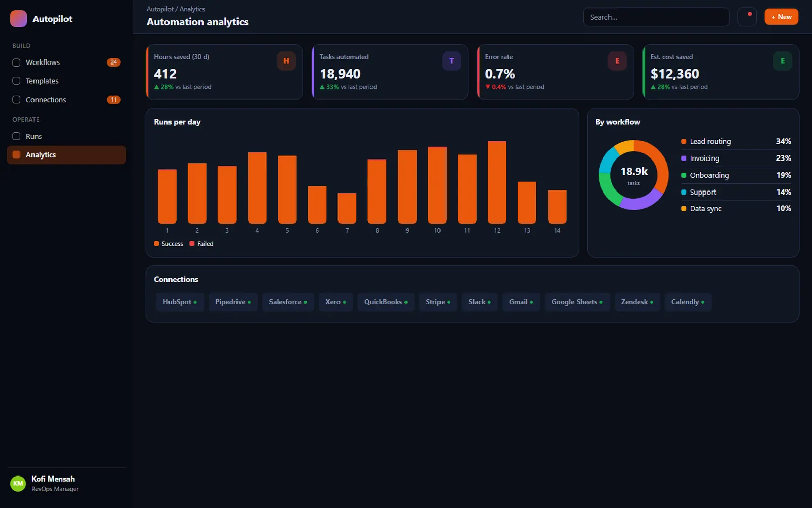Click the KM avatar for Kofi Mensah
Screen dimensions: 812x508
click(18, 484)
